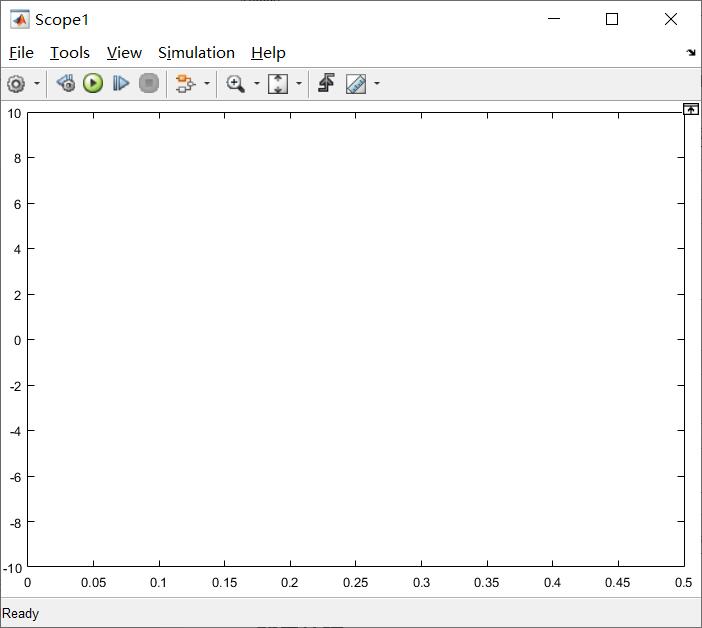Open the Simulation menu
Screen dimensions: 702x628
197,53
